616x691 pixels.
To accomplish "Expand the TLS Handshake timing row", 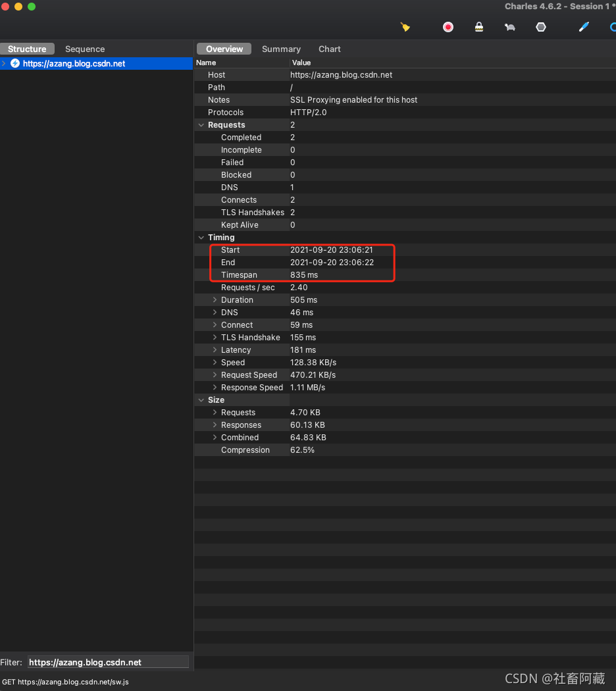I will 215,337.
